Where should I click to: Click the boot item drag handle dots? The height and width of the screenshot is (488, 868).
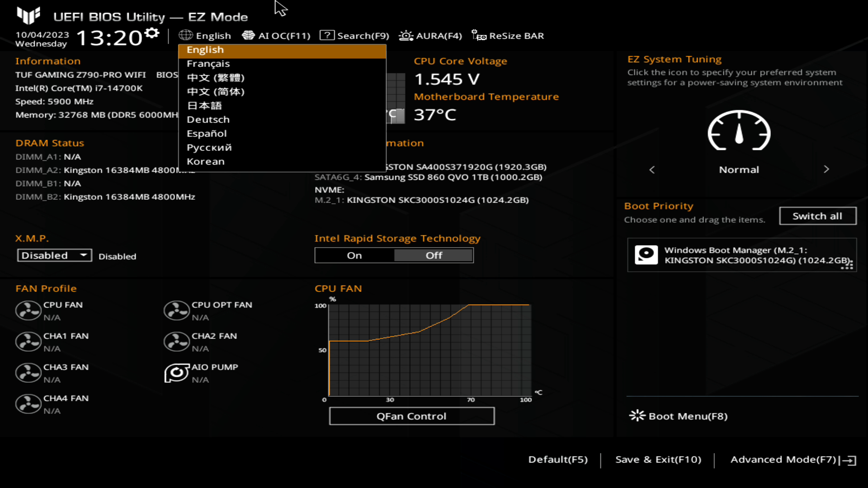click(x=847, y=265)
